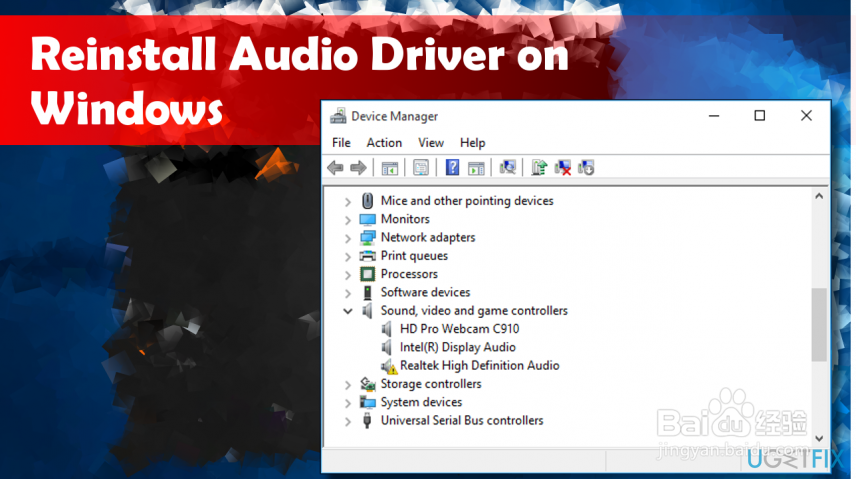The image size is (856, 479).
Task: Open the File menu
Action: tap(341, 143)
